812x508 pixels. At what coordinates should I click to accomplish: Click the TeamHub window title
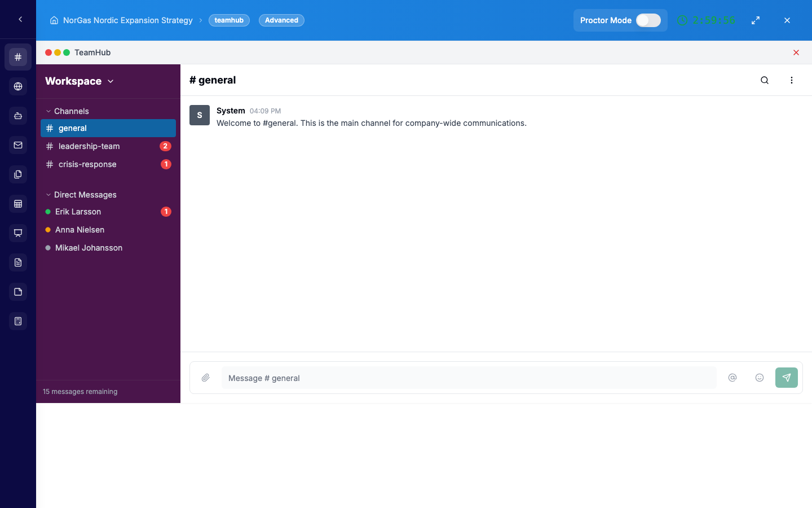pyautogui.click(x=92, y=52)
